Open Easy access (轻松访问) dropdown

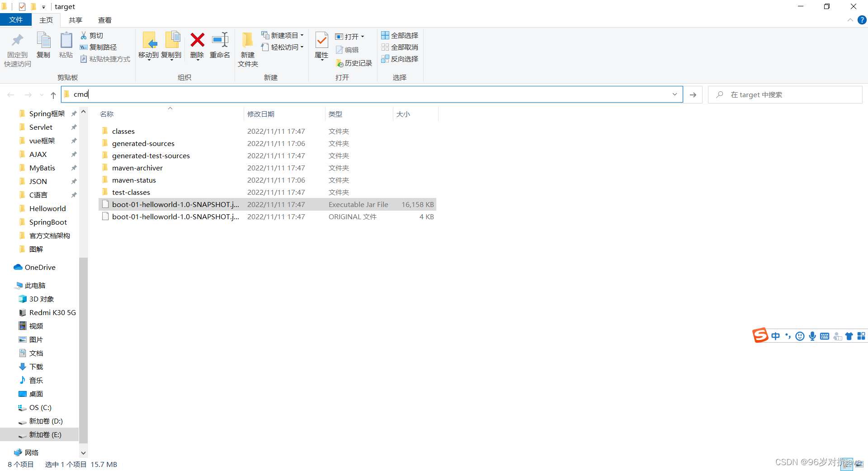283,47
